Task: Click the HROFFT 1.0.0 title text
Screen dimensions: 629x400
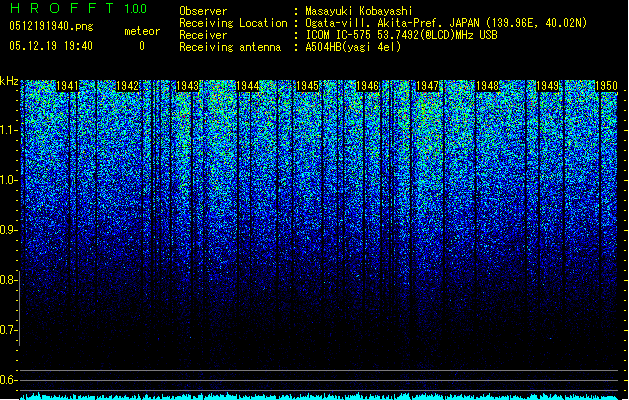Action: point(78,8)
